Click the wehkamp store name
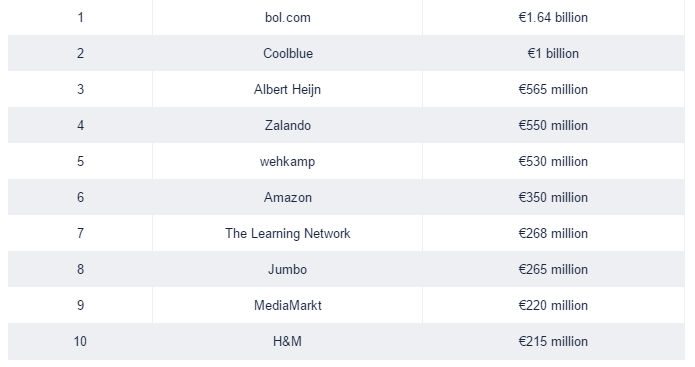 click(287, 161)
